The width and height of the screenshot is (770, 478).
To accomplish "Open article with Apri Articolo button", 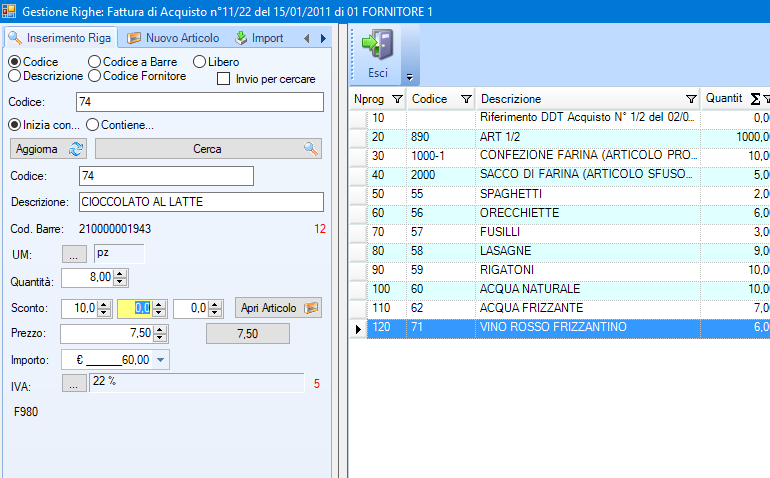I will click(279, 308).
